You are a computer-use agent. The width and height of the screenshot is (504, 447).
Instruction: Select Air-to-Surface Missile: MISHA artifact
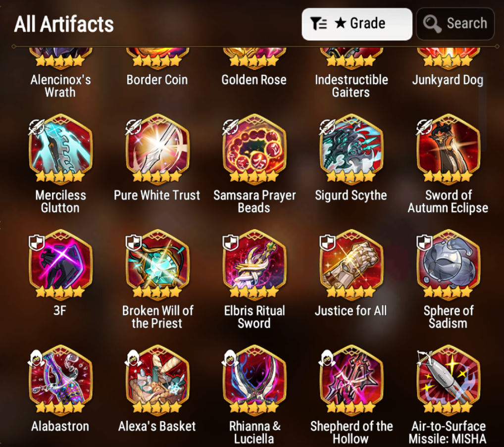pyautogui.click(x=448, y=381)
